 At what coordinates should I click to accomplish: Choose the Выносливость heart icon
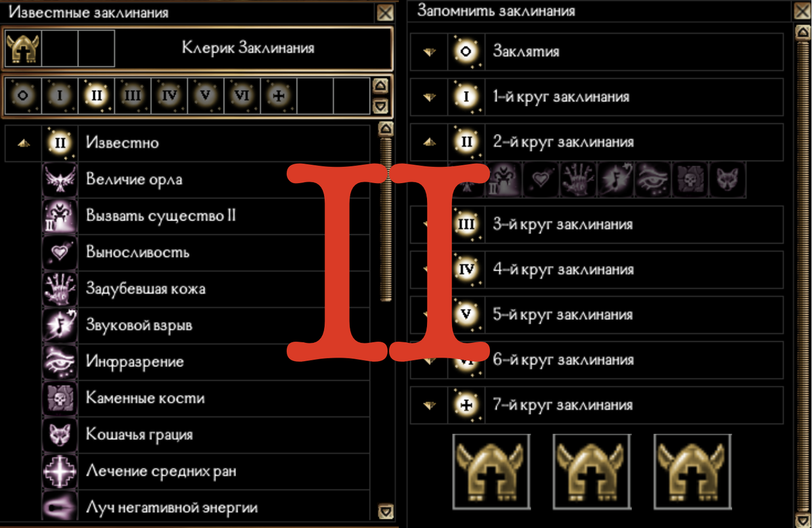click(x=60, y=253)
